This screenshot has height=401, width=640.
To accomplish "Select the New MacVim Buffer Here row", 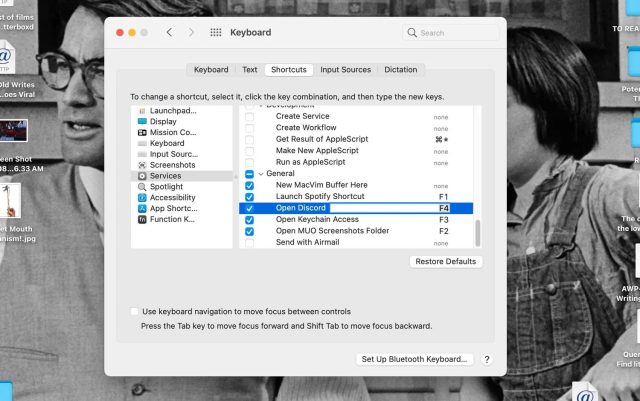I will (356, 185).
